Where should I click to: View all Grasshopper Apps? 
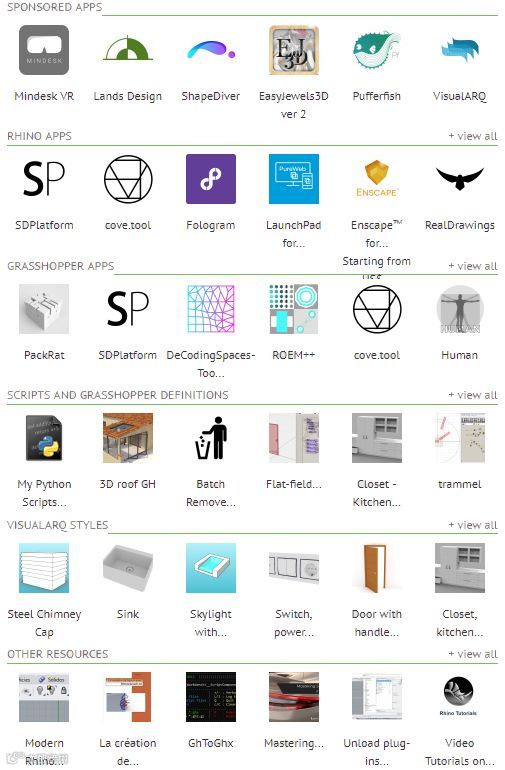[473, 266]
